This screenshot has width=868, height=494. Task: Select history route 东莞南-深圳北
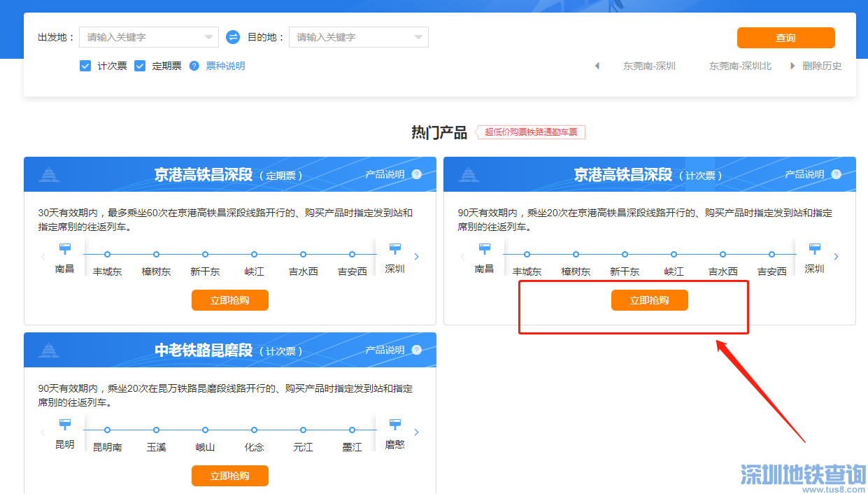[741, 66]
